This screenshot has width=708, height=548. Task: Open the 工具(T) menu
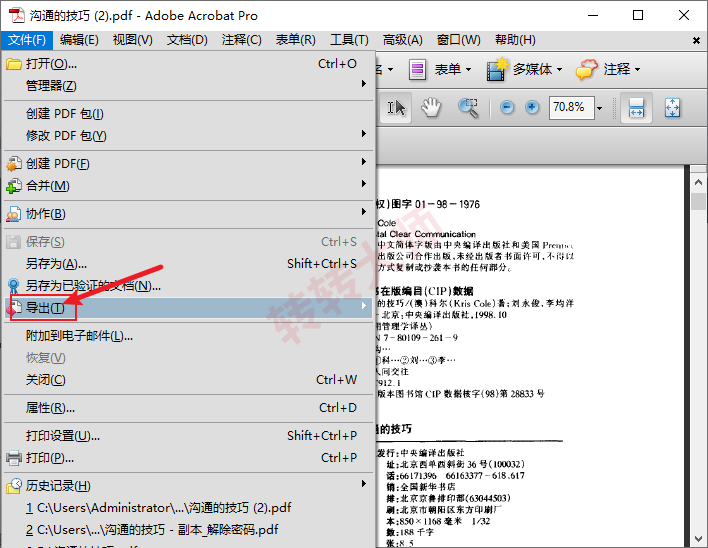(349, 40)
